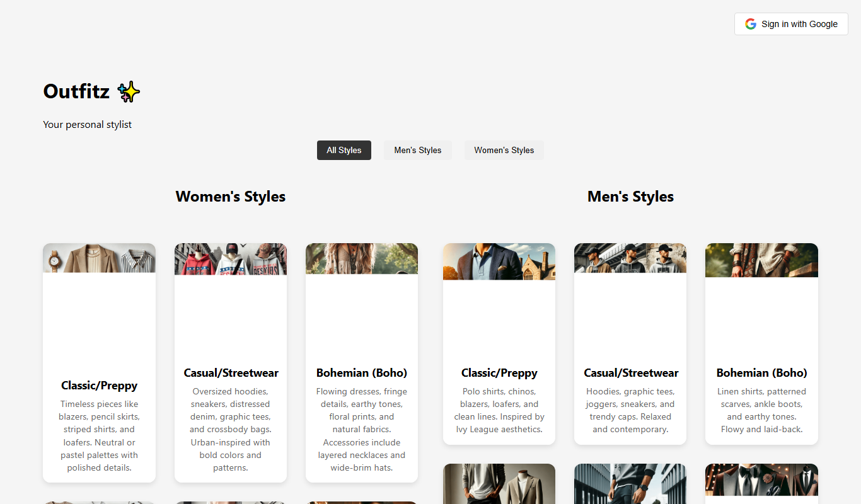The height and width of the screenshot is (504, 861).
Task: Select the All Styles filter tab
Action: (x=344, y=150)
